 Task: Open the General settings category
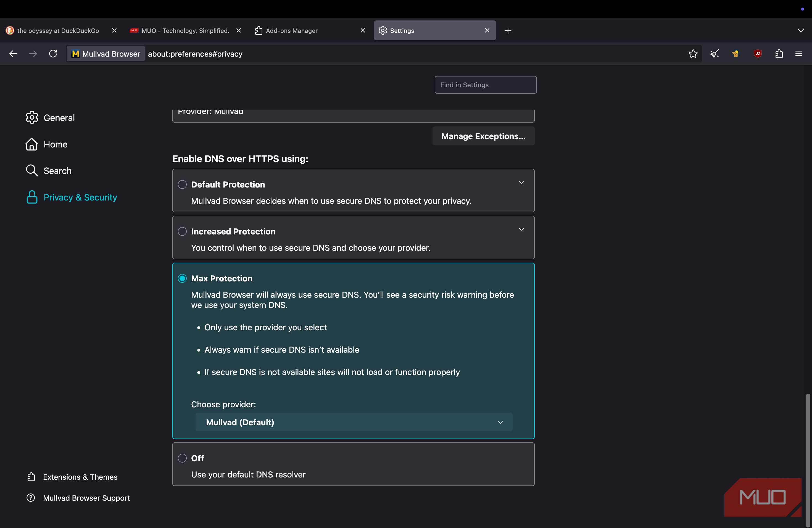point(59,118)
